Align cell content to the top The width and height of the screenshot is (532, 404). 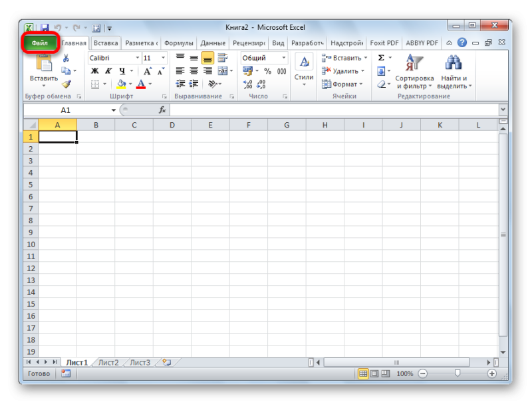(x=180, y=58)
